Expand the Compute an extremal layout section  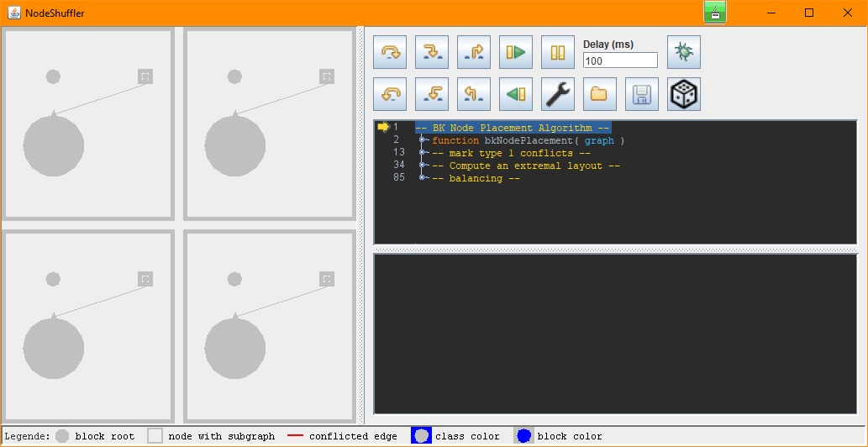coord(422,165)
